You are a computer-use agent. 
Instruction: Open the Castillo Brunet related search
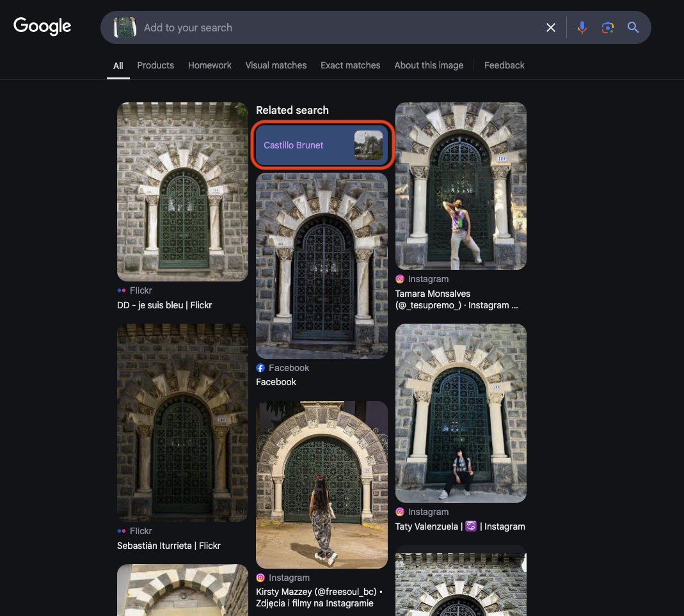point(322,145)
